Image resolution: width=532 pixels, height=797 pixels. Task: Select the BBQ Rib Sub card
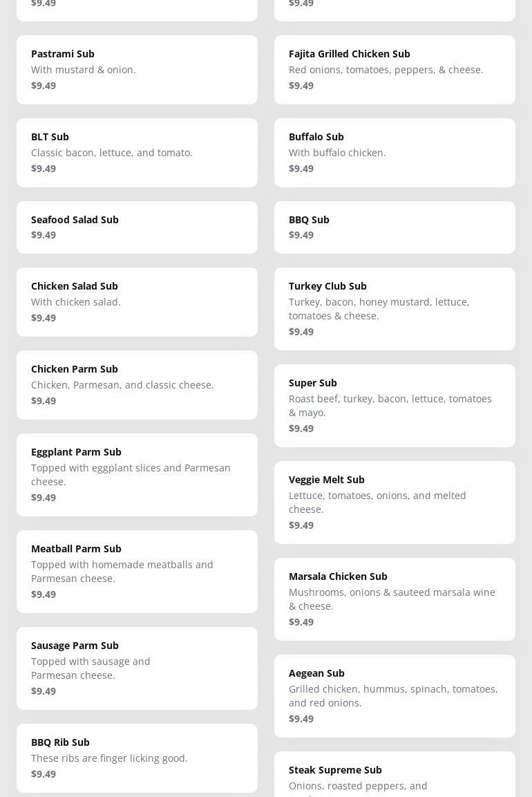click(x=137, y=758)
